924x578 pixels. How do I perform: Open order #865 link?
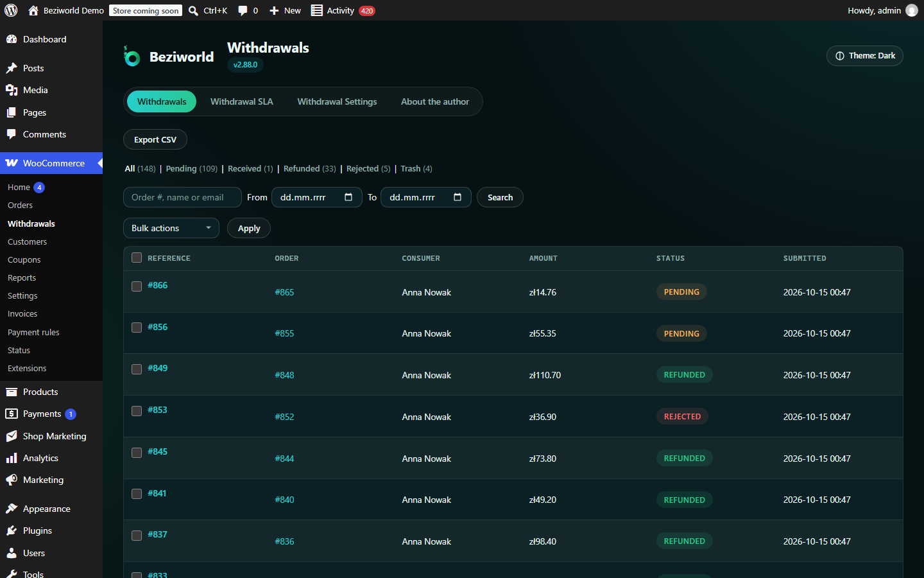tap(284, 292)
